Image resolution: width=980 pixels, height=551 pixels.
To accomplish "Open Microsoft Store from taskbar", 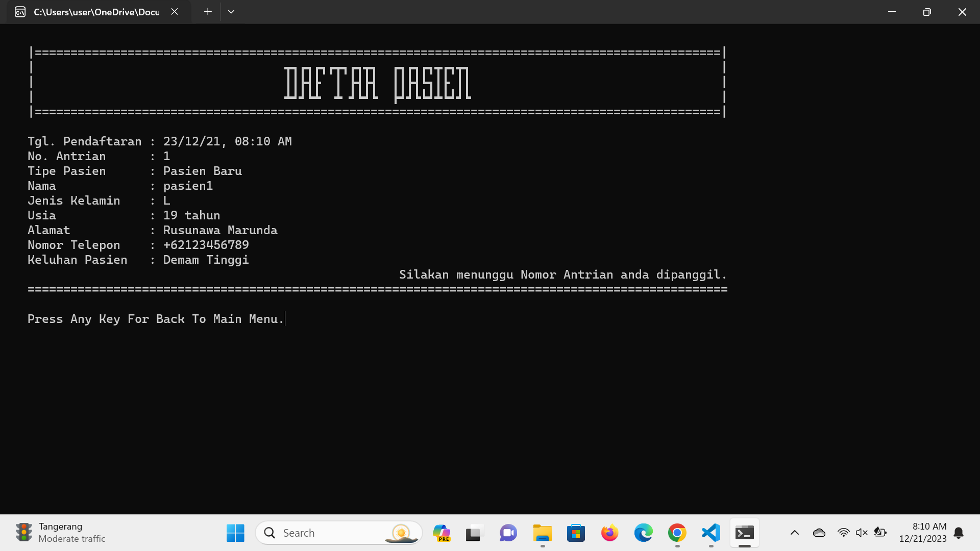I will tap(576, 533).
